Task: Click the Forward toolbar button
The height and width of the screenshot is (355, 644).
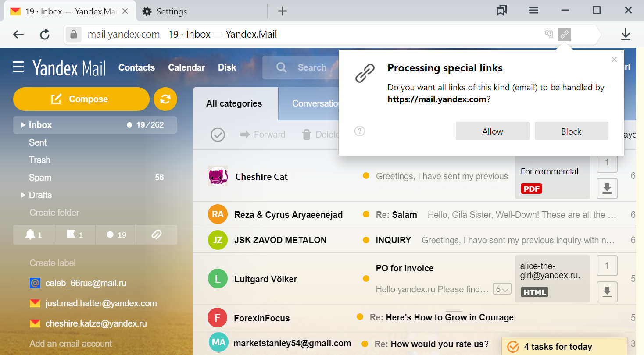Action: pos(262,135)
